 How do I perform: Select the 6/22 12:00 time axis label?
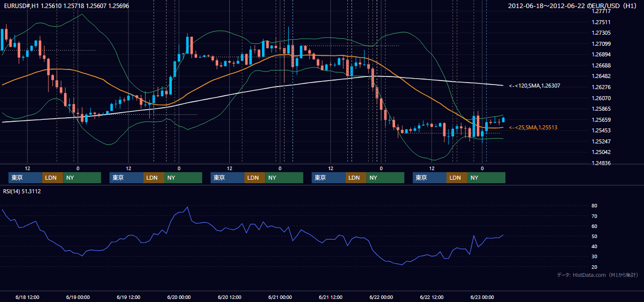click(x=432, y=297)
